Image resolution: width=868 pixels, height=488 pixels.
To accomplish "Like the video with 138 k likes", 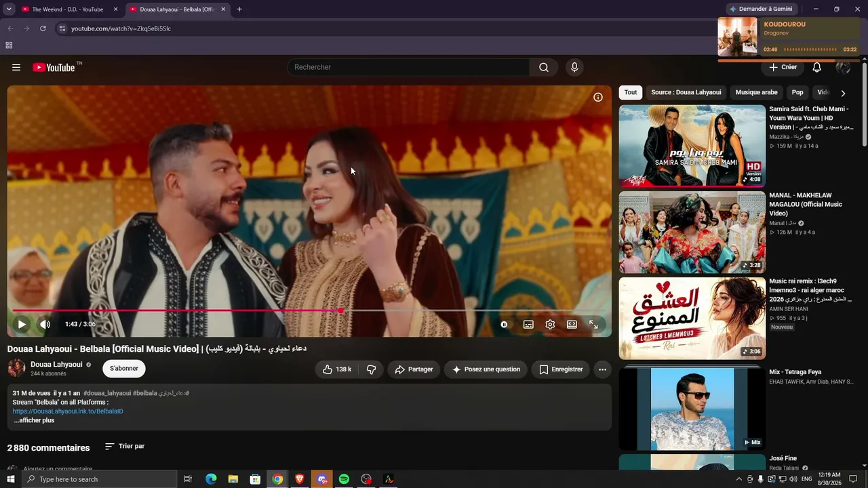I will point(337,369).
